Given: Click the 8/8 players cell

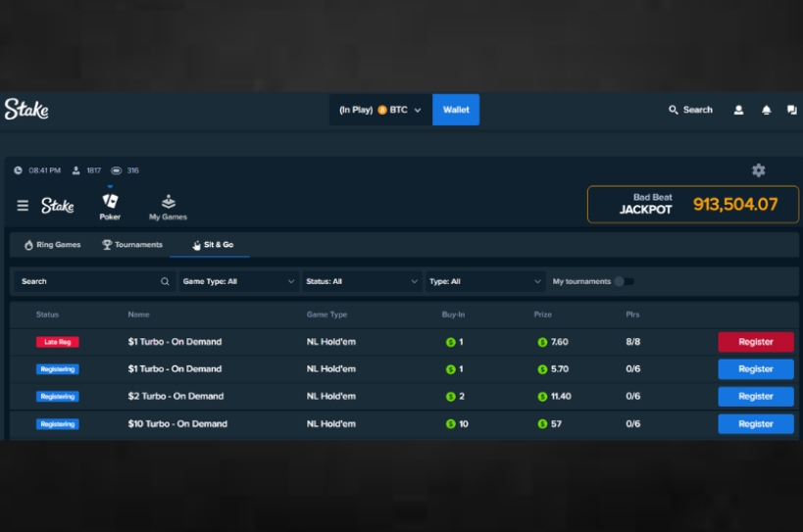Looking at the screenshot, I should pos(633,342).
